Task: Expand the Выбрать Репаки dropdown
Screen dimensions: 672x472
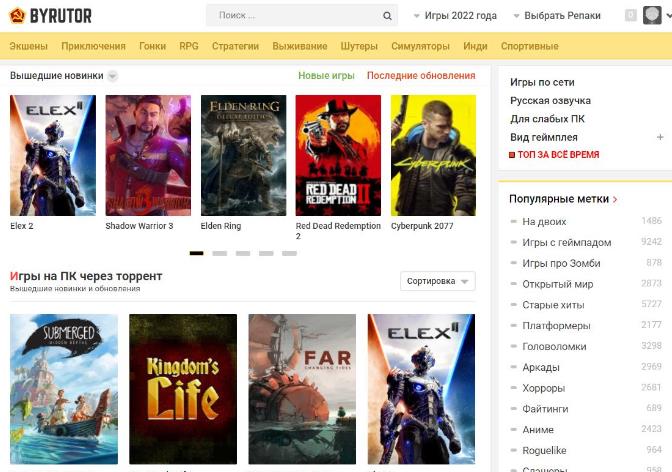Action: [557, 16]
